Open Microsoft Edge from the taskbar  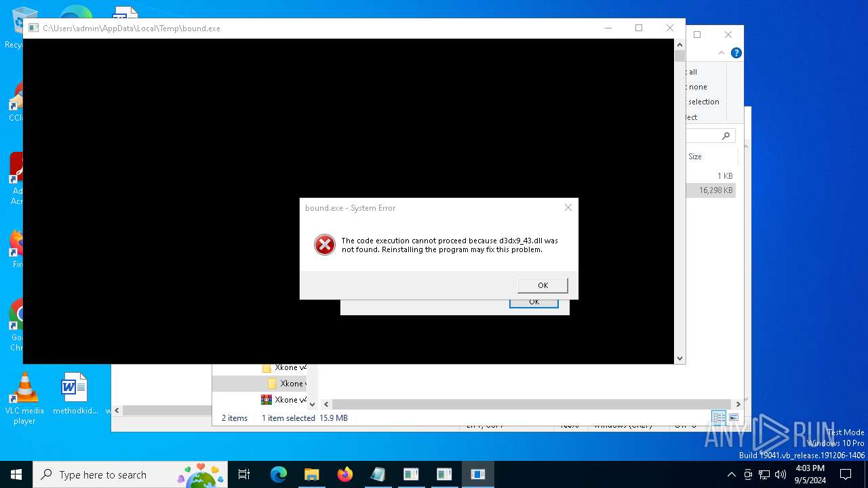coord(279,474)
